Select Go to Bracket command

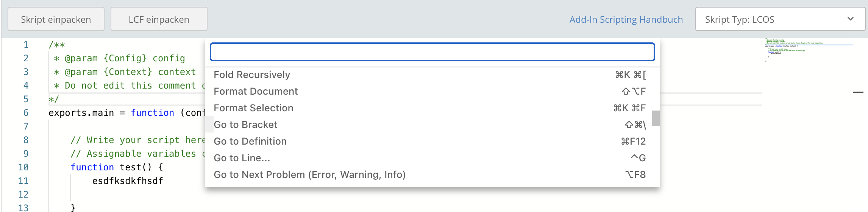(245, 125)
